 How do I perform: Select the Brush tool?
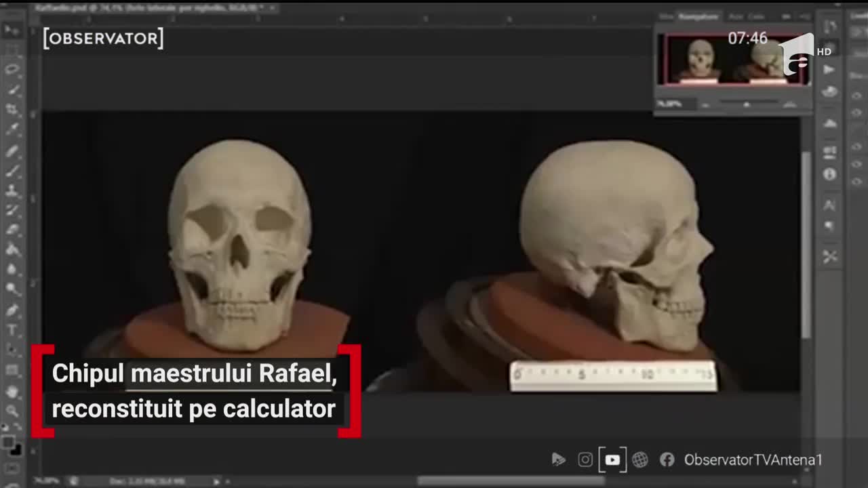(12, 170)
